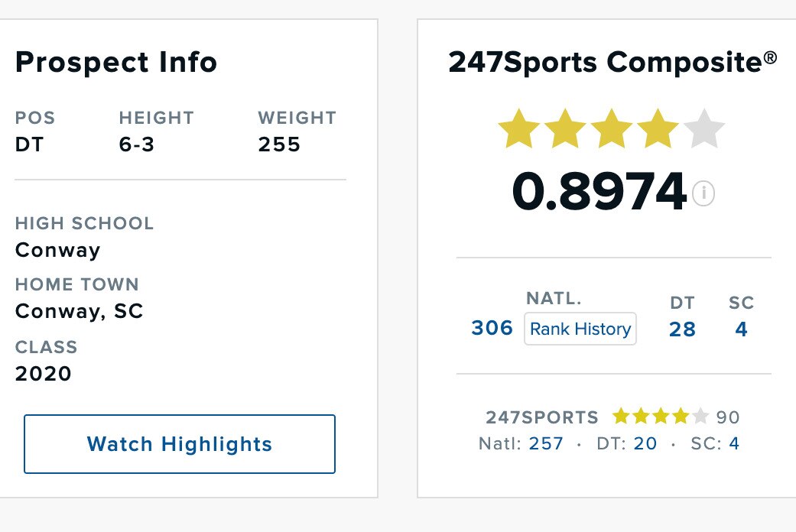
Task: Click the third gold composite star
Action: point(611,128)
